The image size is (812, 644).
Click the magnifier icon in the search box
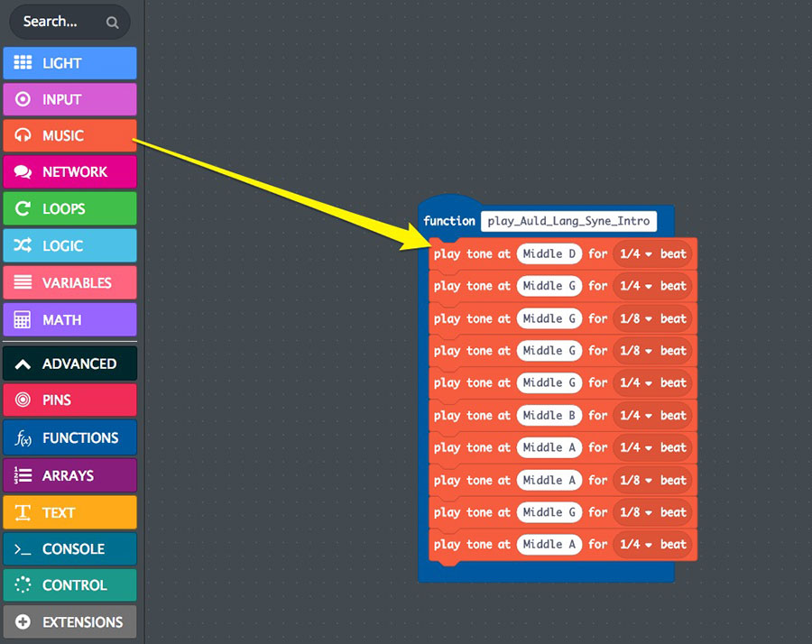click(x=112, y=23)
